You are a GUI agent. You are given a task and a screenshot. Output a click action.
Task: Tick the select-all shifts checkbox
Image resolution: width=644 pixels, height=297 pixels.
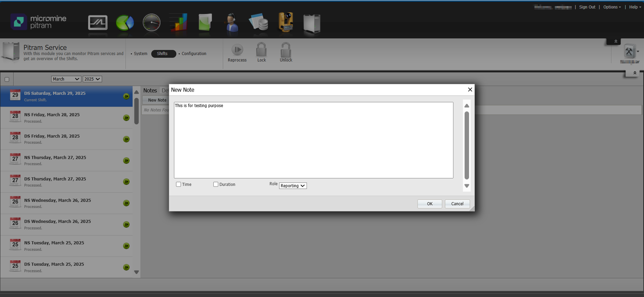tap(7, 79)
